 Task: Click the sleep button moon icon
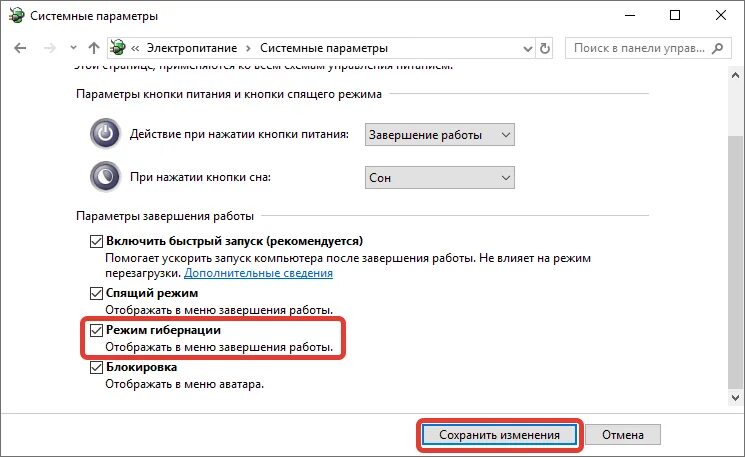(105, 177)
